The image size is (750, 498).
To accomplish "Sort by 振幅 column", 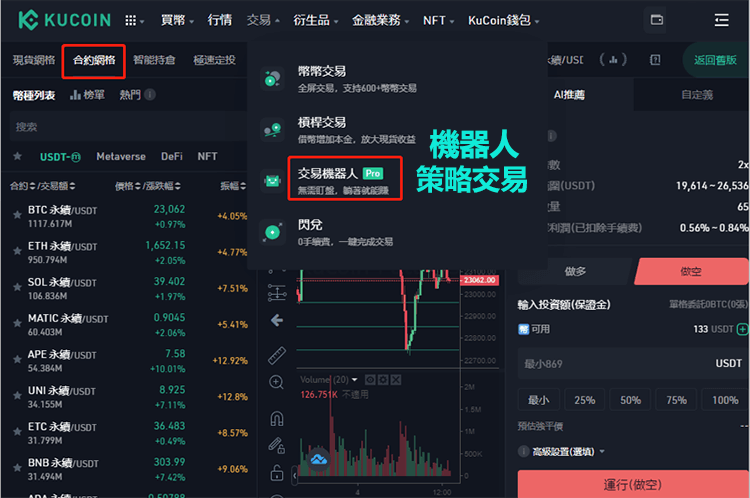I will pos(233,186).
